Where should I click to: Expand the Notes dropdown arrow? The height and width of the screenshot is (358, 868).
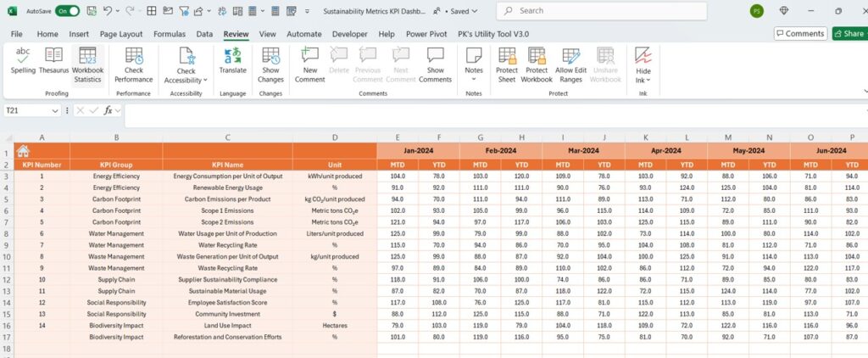(474, 79)
